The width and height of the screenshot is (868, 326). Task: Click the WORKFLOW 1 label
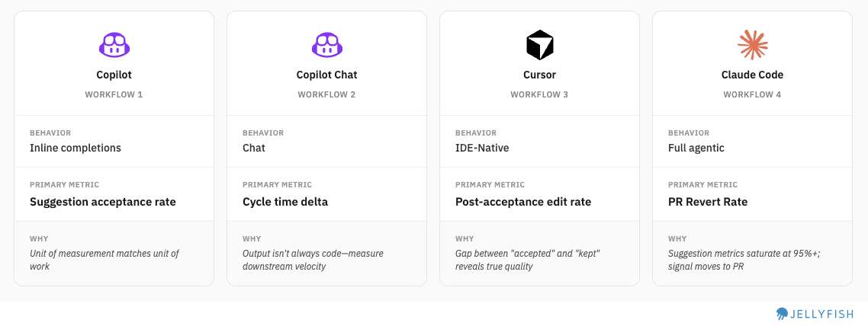[114, 94]
